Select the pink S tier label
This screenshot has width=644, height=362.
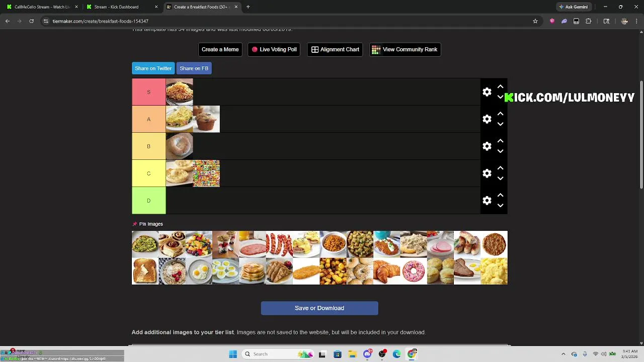[148, 92]
